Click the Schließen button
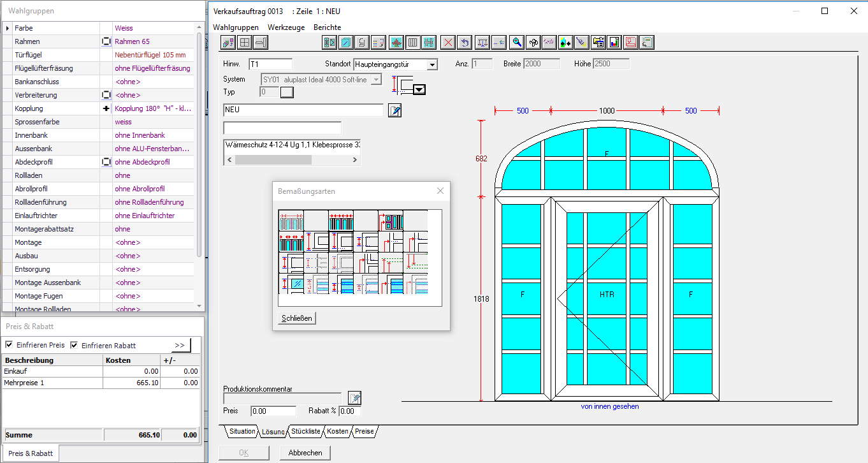868x463 pixels. click(297, 318)
